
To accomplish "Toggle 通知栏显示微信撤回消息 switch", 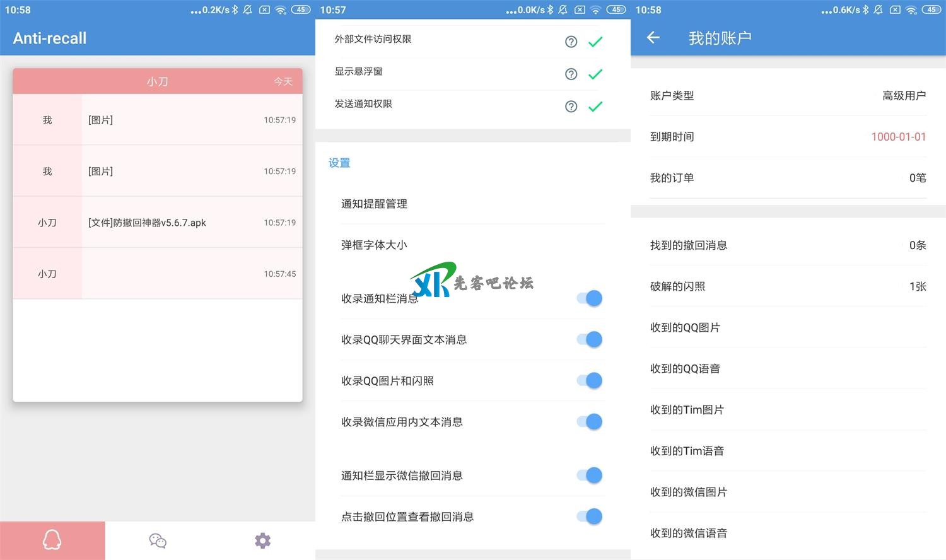I will click(x=590, y=475).
